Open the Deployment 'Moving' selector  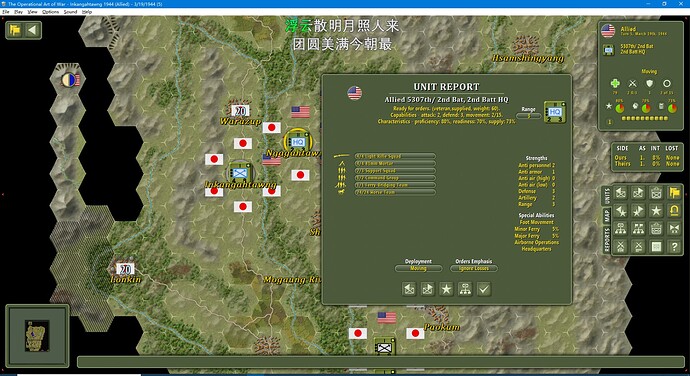click(x=418, y=268)
